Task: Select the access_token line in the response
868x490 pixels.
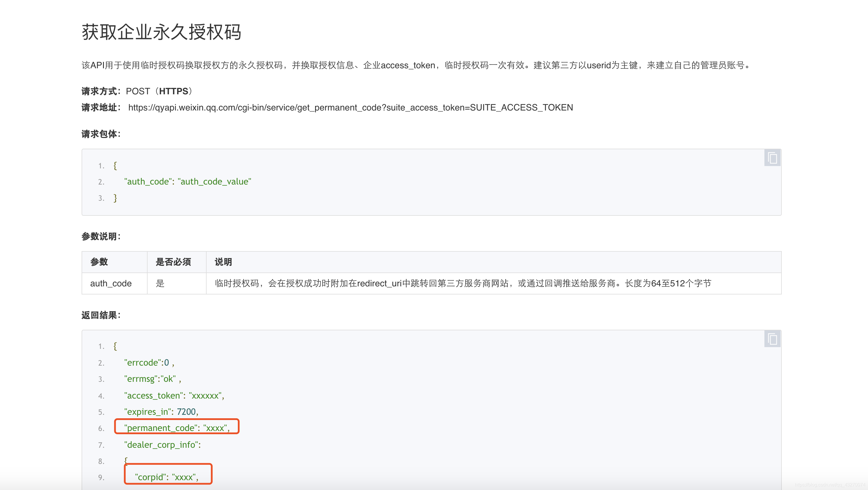Action: click(x=174, y=395)
